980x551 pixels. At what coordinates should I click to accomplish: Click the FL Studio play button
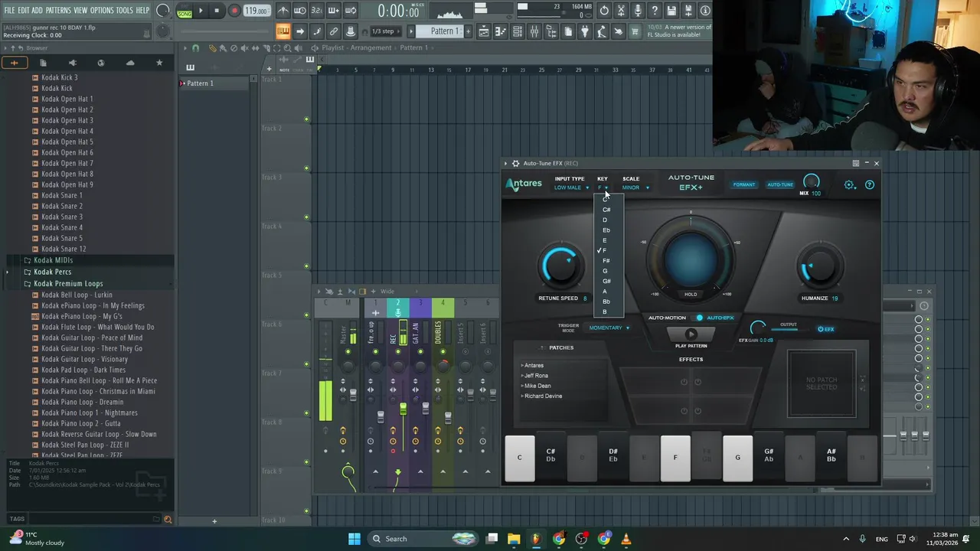point(201,11)
